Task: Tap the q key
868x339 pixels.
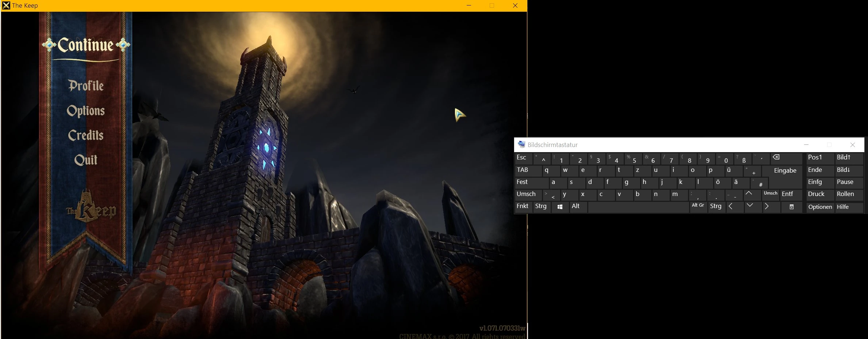Action: (x=551, y=170)
